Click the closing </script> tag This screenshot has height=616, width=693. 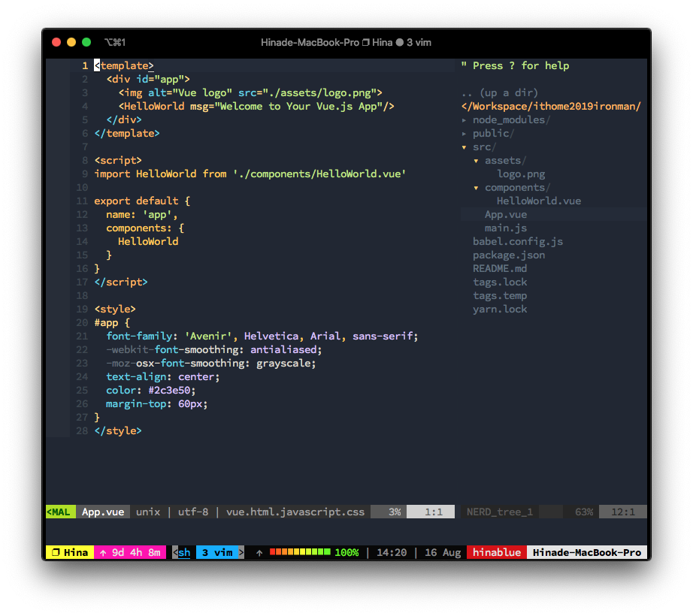pyautogui.click(x=121, y=282)
